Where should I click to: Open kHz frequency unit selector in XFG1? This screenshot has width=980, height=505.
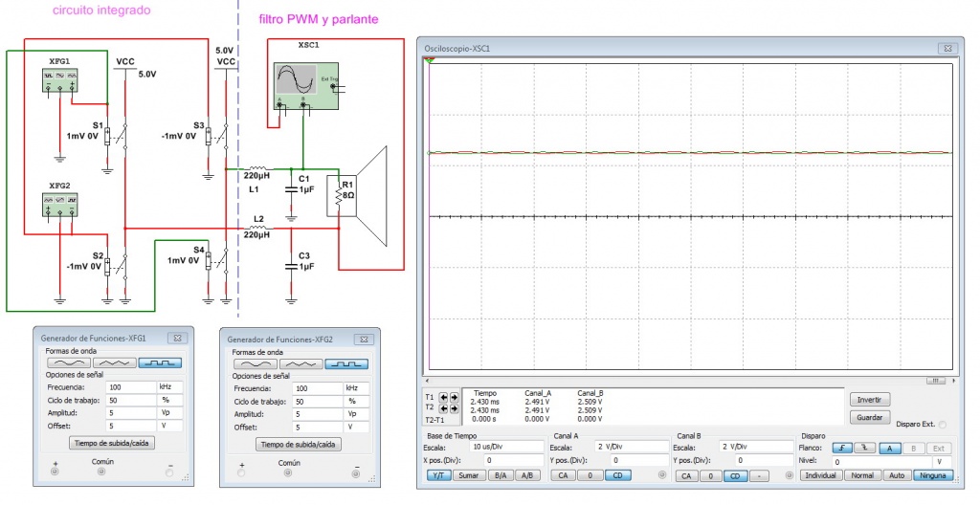170,387
